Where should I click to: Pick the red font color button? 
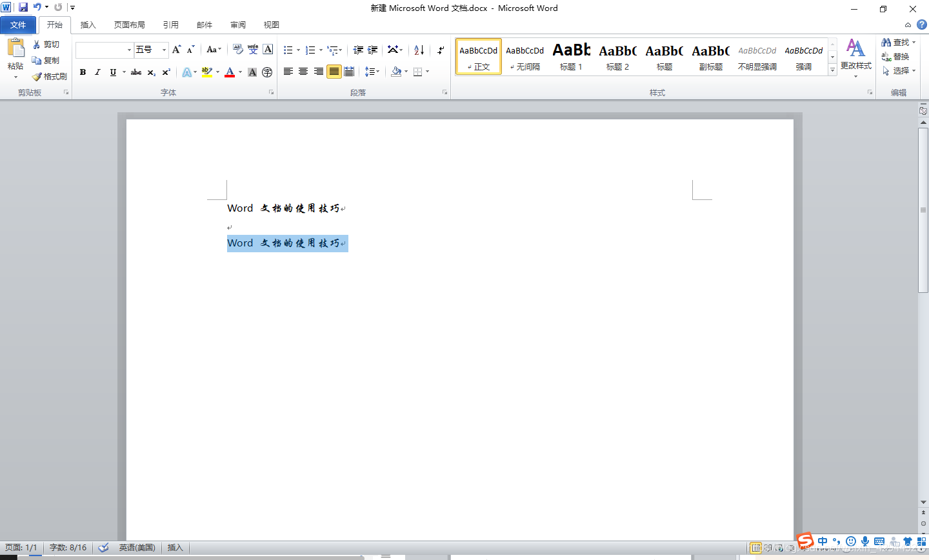pos(230,72)
